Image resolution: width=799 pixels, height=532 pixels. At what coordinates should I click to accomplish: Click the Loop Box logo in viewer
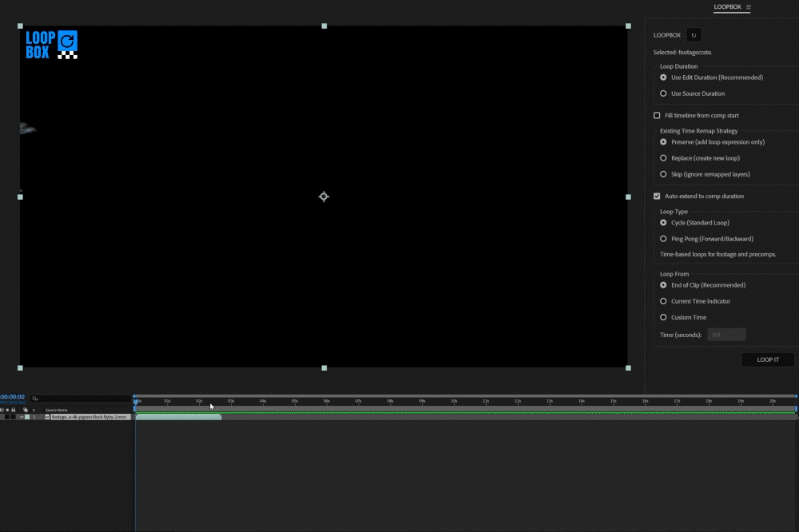click(x=51, y=45)
